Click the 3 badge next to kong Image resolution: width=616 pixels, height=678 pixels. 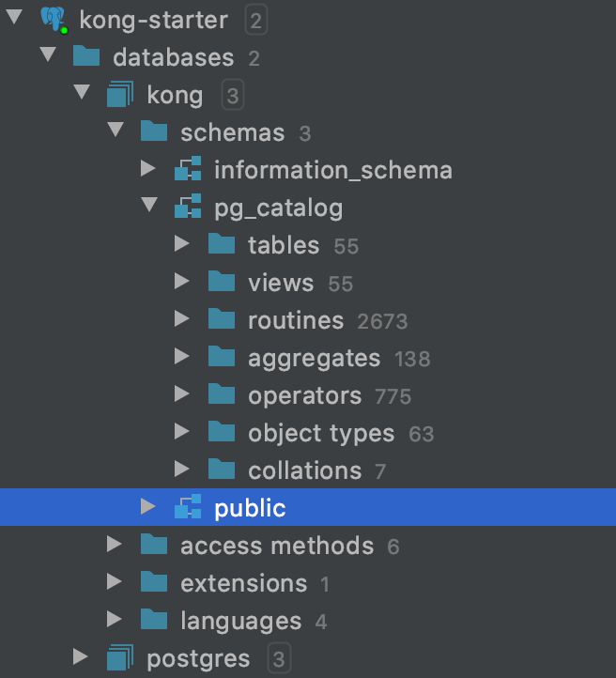(x=233, y=95)
